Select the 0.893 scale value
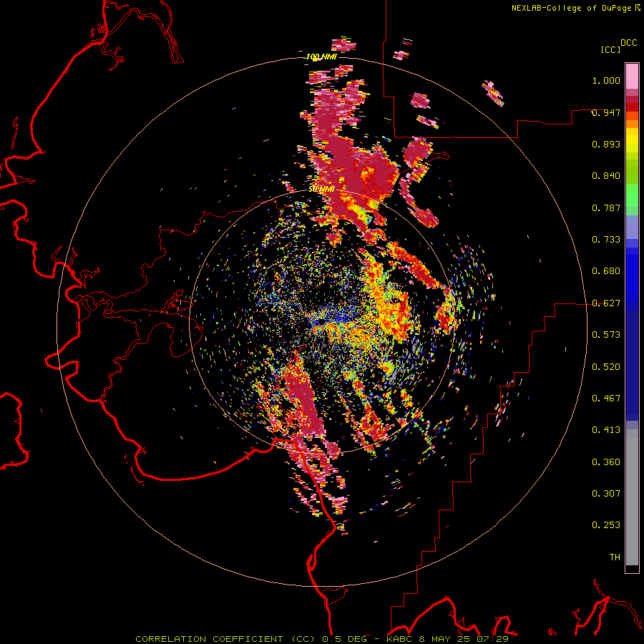 coord(606,144)
